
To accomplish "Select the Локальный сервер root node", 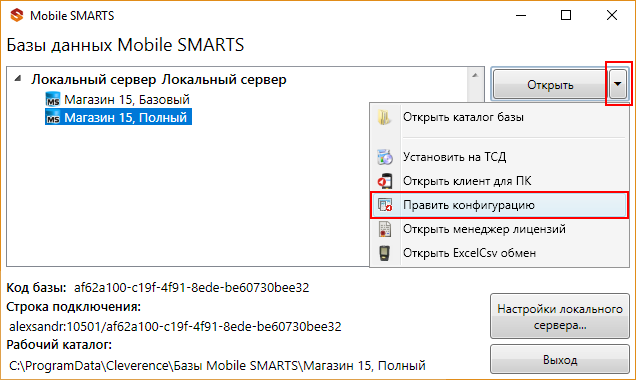I will click(159, 79).
